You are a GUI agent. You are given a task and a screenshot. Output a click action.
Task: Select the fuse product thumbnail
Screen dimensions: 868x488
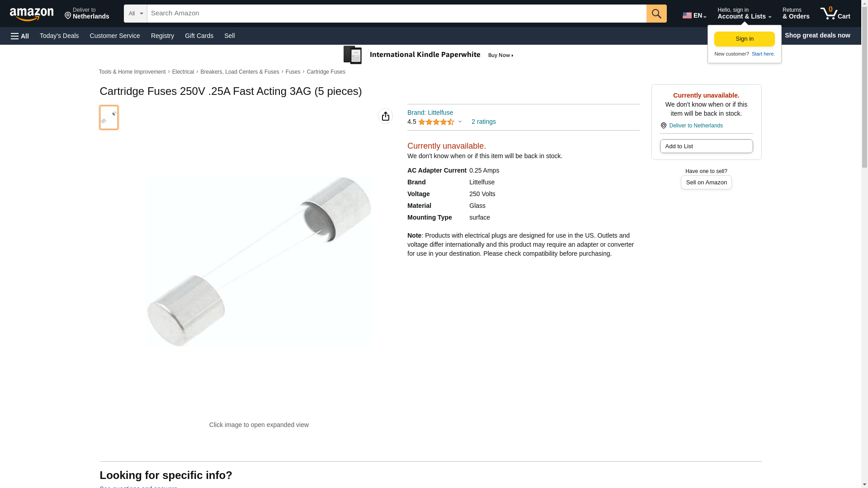tap(109, 117)
